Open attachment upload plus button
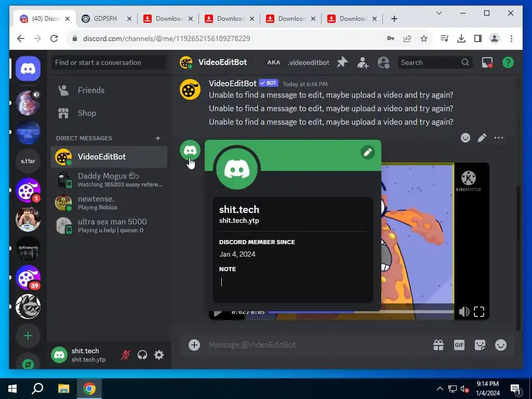The image size is (532, 399). [194, 345]
